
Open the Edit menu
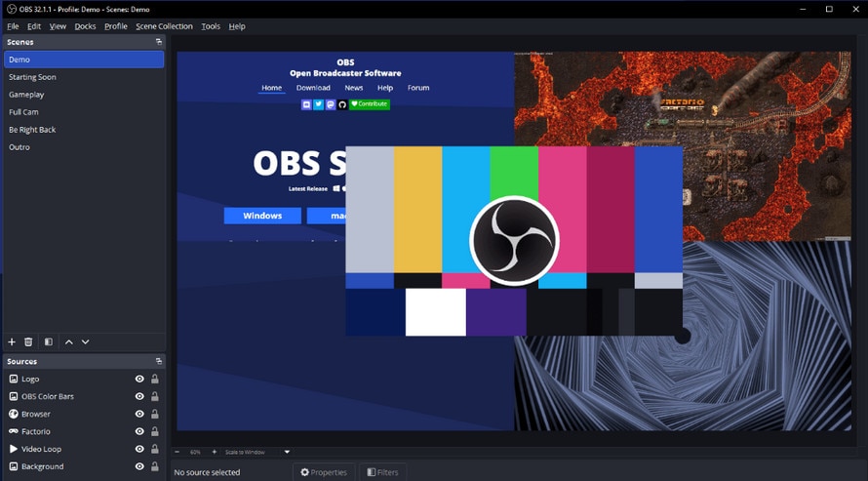point(34,26)
